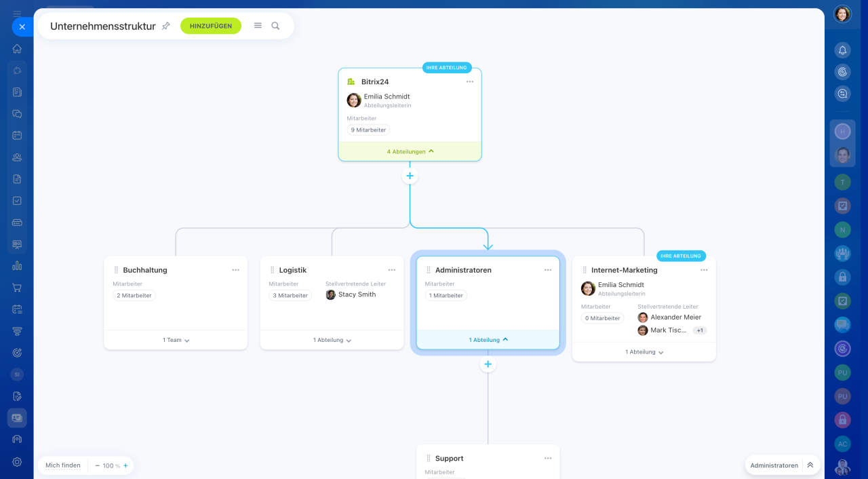Open the calendar icon in the left sidebar

pyautogui.click(x=17, y=136)
